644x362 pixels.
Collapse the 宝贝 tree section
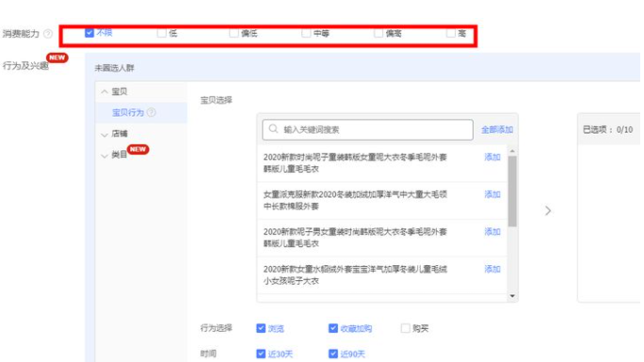(x=105, y=91)
